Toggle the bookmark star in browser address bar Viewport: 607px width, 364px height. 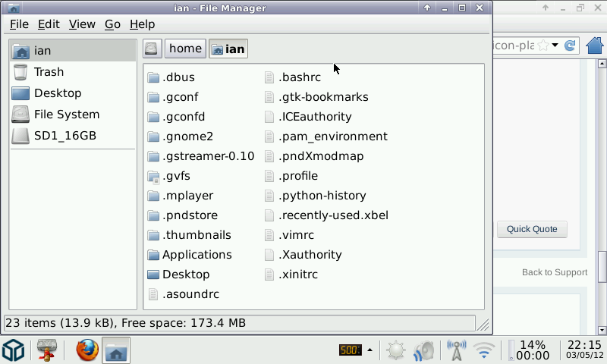(x=543, y=45)
